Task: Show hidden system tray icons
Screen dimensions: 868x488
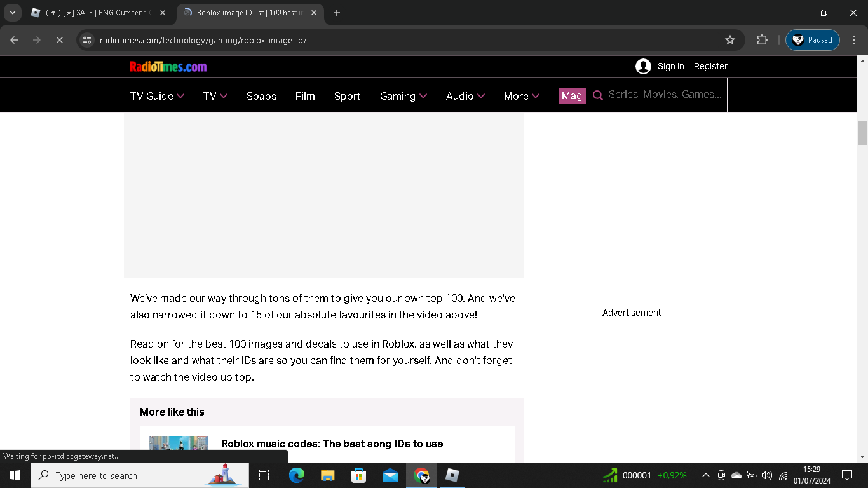Action: pos(705,475)
